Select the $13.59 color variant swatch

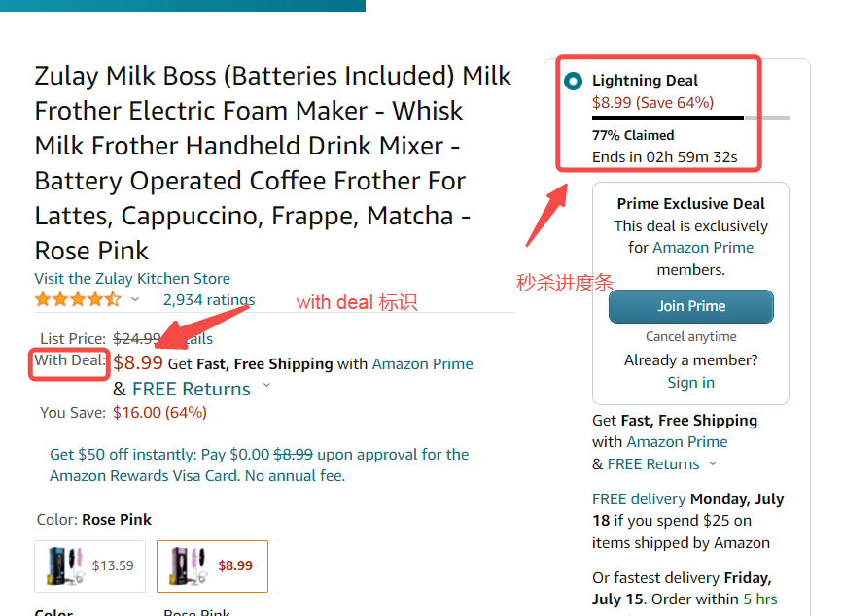[x=90, y=565]
